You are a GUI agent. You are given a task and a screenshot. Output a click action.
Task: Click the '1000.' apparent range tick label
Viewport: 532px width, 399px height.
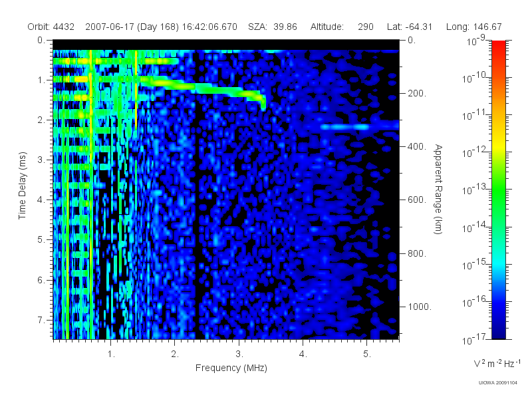click(420, 307)
